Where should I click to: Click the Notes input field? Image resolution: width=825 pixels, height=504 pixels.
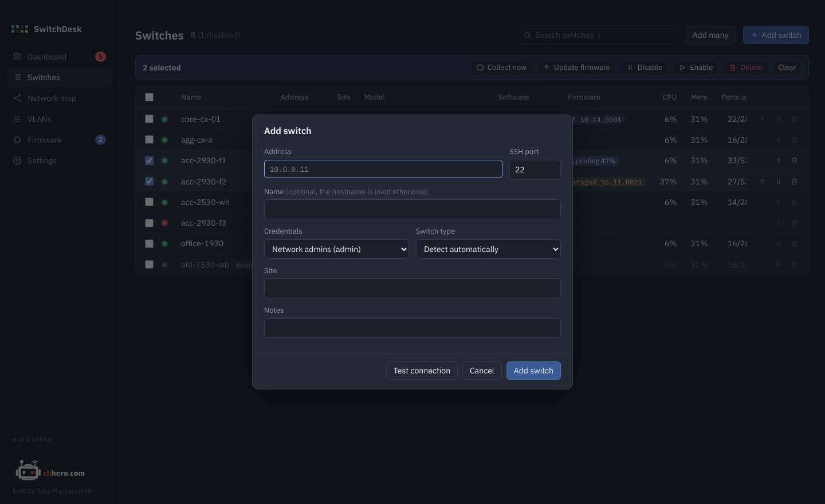(412, 328)
